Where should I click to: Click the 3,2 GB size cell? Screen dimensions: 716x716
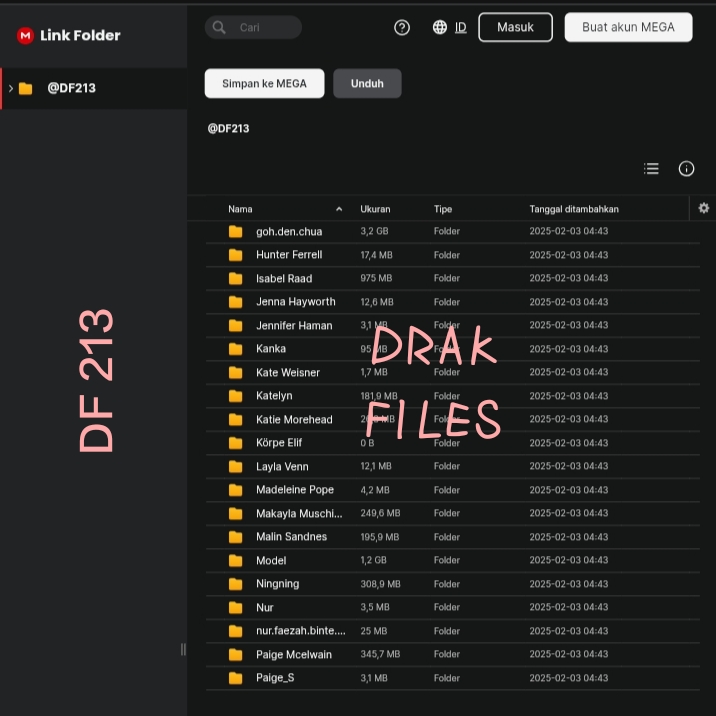[374, 231]
